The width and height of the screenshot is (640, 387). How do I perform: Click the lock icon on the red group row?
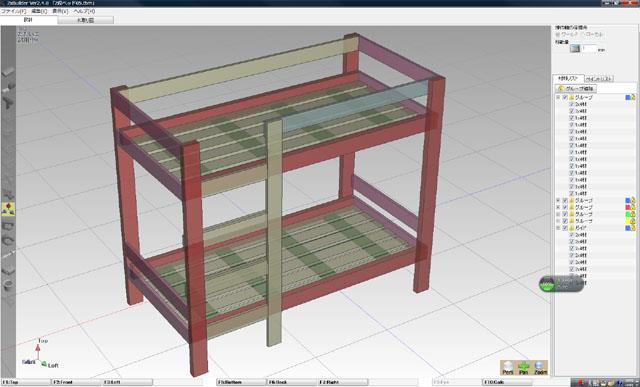click(633, 207)
